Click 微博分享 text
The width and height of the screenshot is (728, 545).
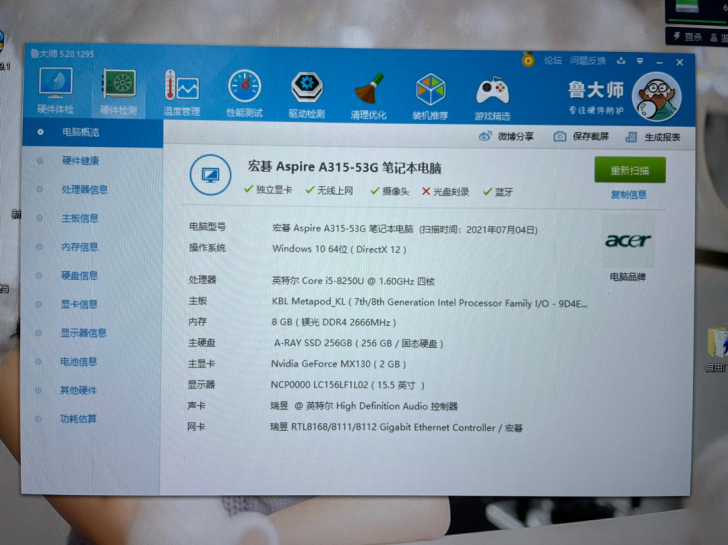pos(515,136)
